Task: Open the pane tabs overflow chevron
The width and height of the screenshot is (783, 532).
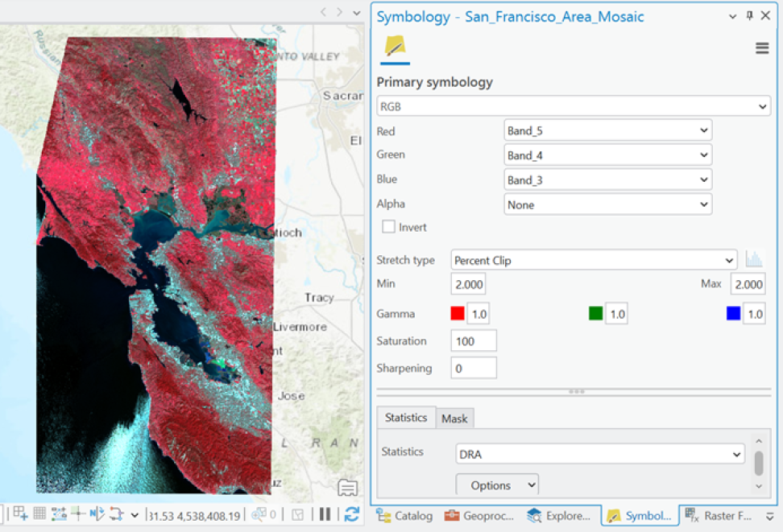Action: (x=770, y=517)
